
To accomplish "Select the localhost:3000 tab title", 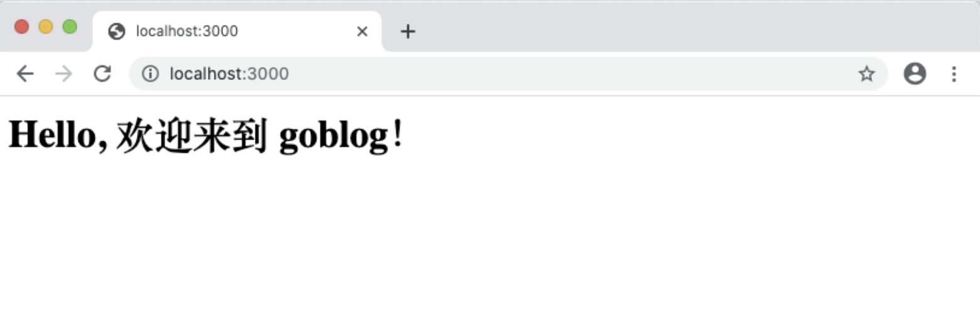I will [187, 31].
